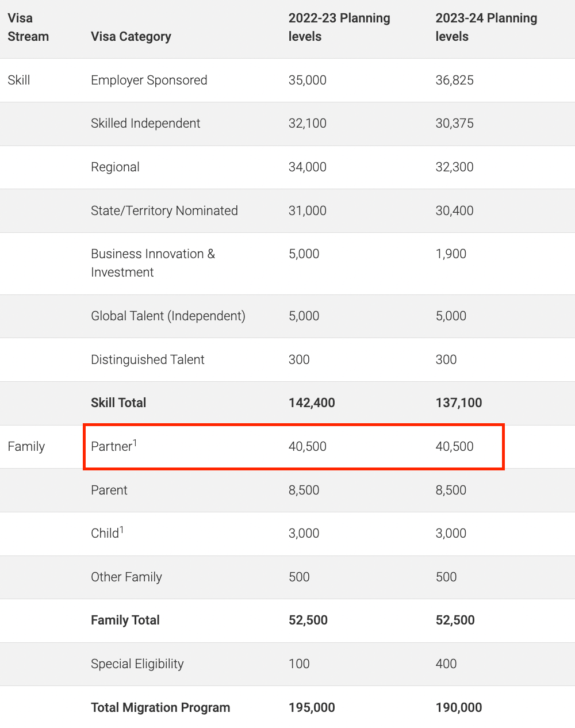Click the Visa Stream column header

(28, 27)
